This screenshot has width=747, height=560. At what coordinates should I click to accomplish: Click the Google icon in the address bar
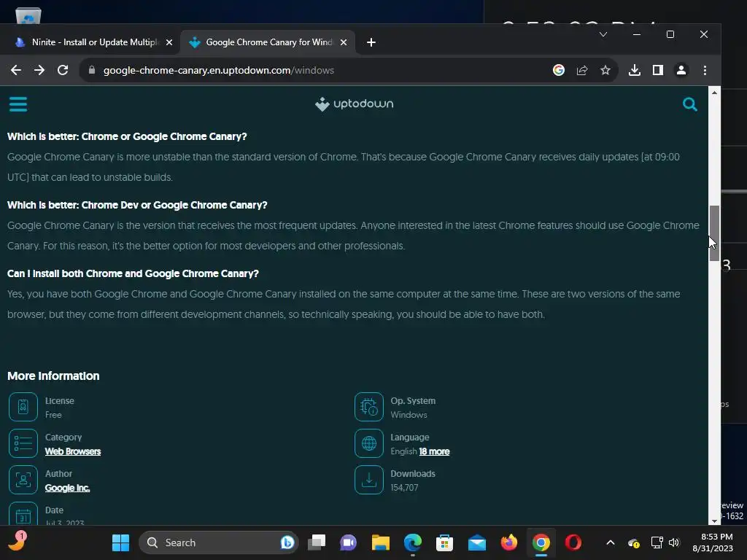pos(558,70)
